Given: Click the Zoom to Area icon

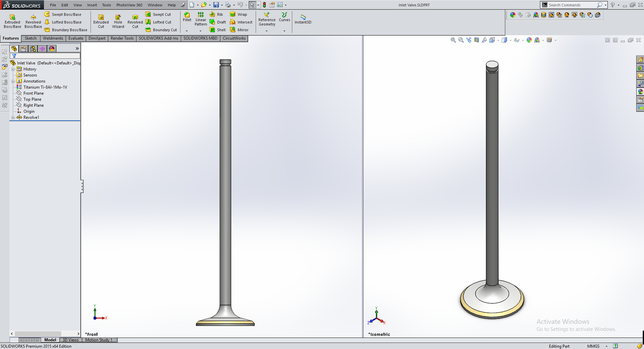Looking at the screenshot, I should pos(461,40).
